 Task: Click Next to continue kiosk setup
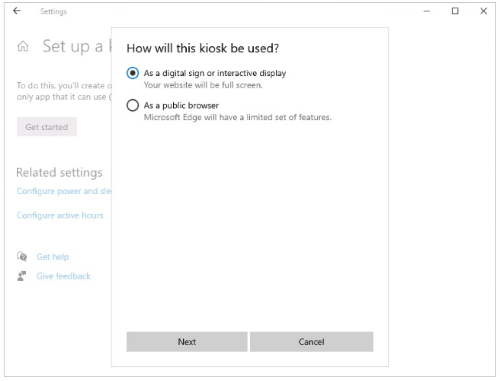pyautogui.click(x=187, y=342)
